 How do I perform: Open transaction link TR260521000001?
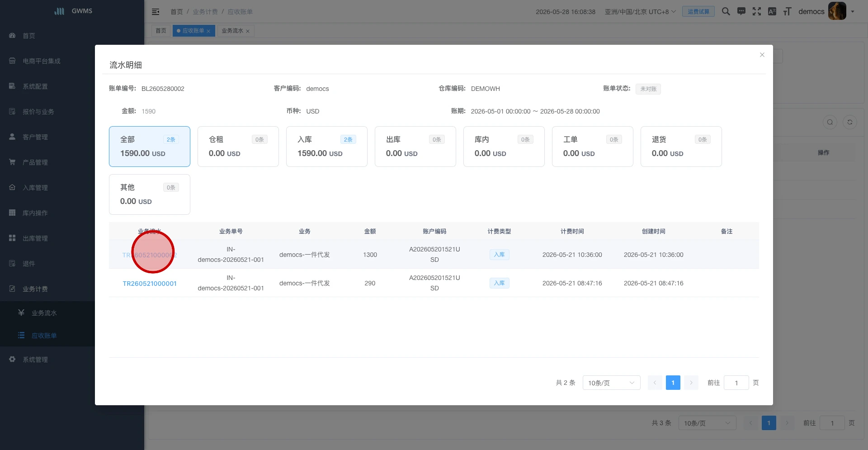(150, 284)
